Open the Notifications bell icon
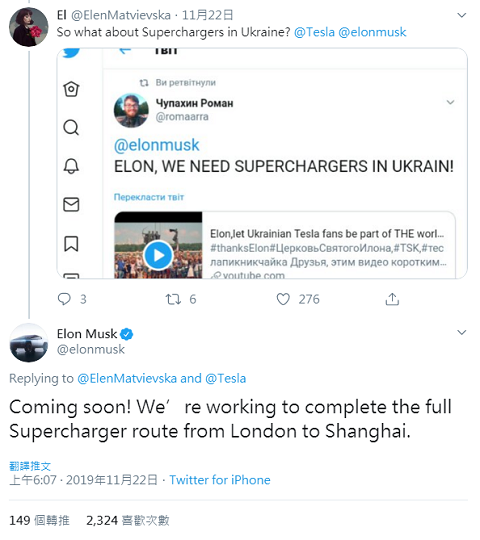The width and height of the screenshot is (480, 540). [71, 166]
